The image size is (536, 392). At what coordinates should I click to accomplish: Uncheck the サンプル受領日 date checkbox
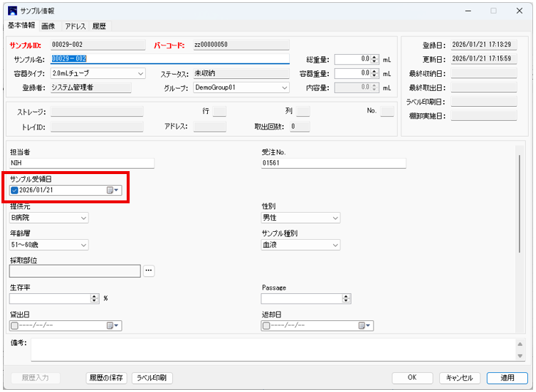[15, 190]
